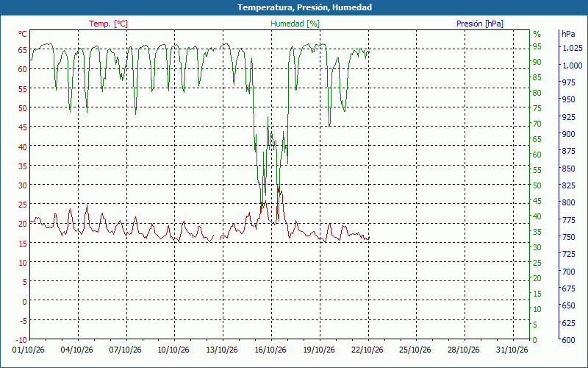The width and height of the screenshot is (588, 368).
Task: Select the blue Presión [hPa] legend label
Action: point(480,24)
